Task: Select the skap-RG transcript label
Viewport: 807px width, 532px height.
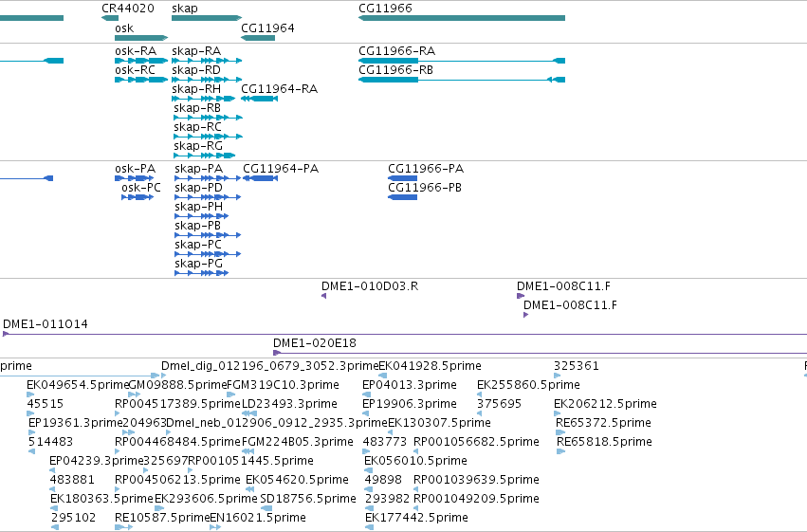Action: click(x=198, y=146)
